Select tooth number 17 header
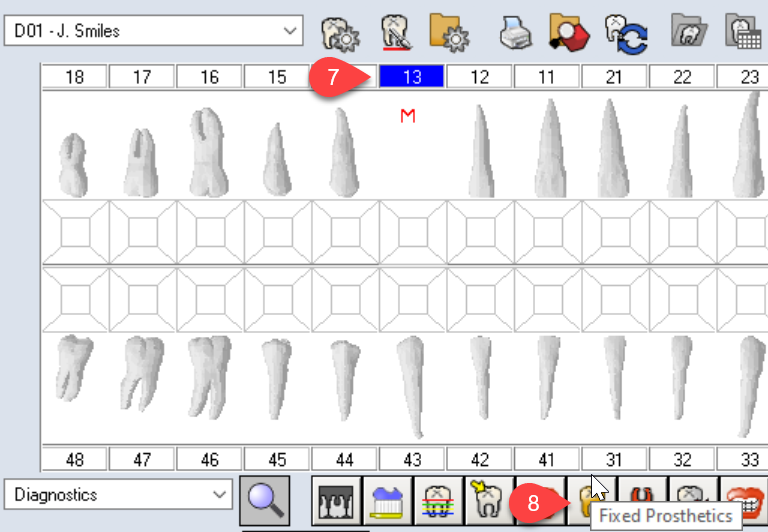 142,77
